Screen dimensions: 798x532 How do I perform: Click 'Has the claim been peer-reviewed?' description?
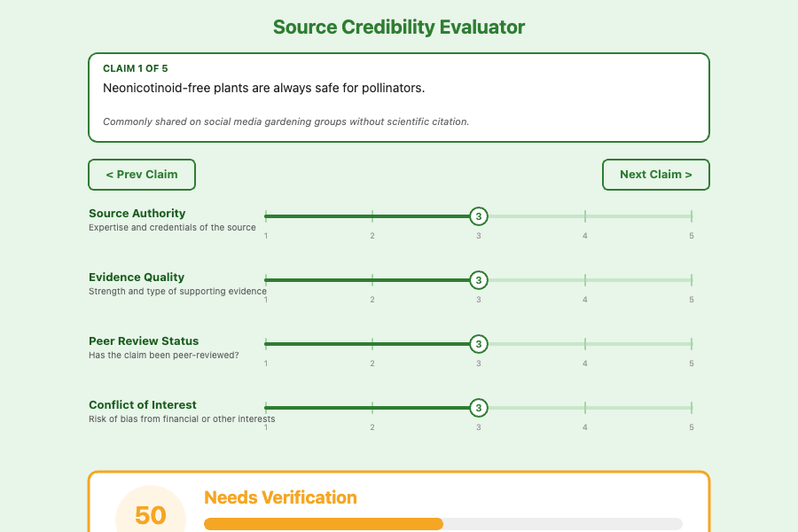pyautogui.click(x=164, y=355)
